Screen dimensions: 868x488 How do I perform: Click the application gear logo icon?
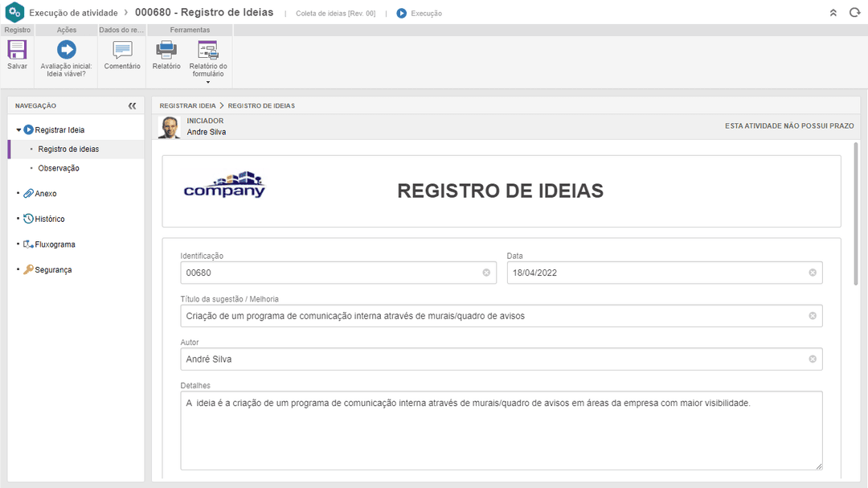click(14, 12)
